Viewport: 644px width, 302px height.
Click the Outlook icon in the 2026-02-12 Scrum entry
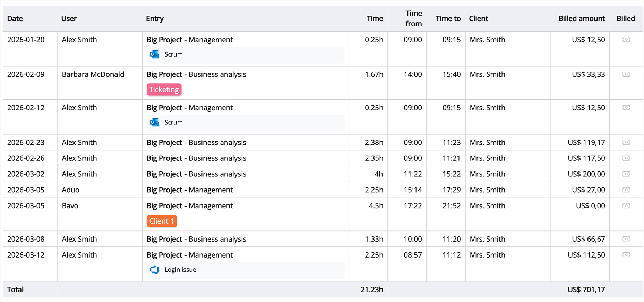click(154, 123)
